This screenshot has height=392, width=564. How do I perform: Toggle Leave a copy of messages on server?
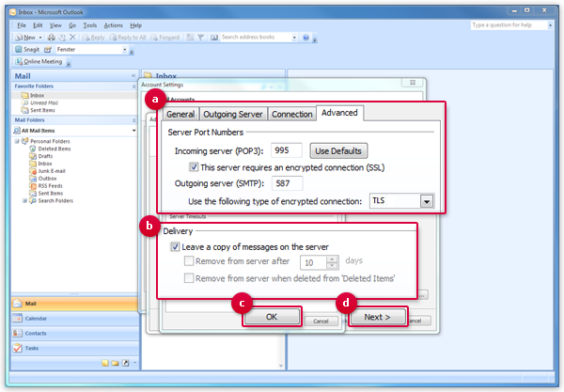(x=175, y=246)
